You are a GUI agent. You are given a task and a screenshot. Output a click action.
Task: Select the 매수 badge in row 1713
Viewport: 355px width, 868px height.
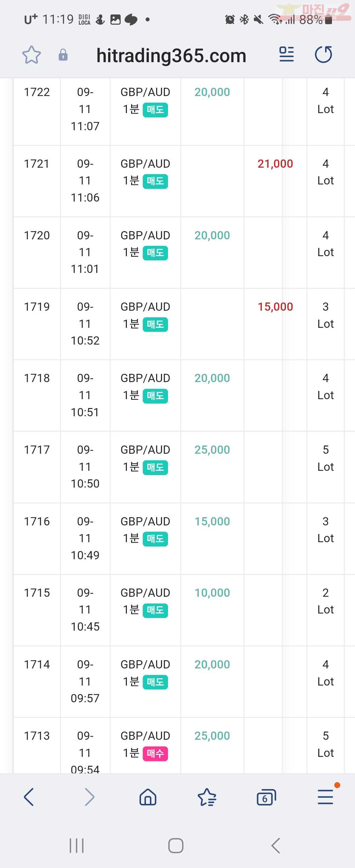(x=155, y=754)
